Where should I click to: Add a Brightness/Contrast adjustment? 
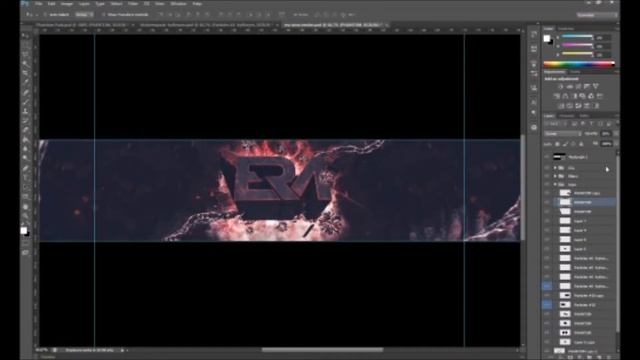pyautogui.click(x=561, y=87)
